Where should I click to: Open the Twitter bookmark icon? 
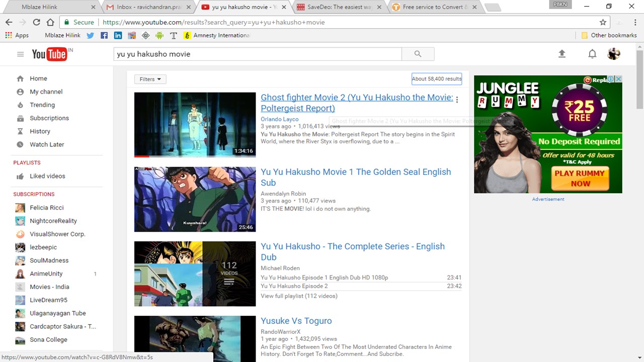[x=91, y=35]
